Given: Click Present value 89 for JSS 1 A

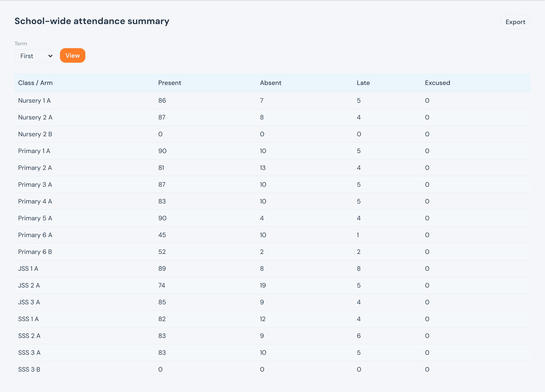Looking at the screenshot, I should 162,269.
